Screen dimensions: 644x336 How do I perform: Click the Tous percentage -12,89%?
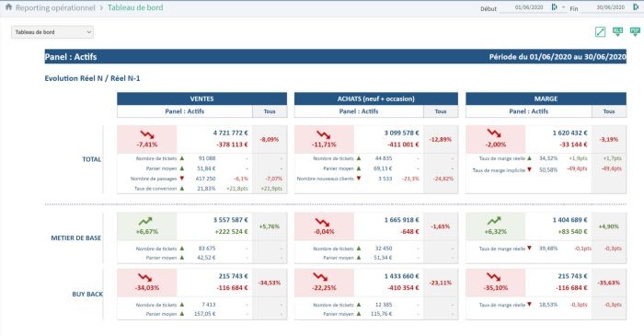[x=441, y=140]
